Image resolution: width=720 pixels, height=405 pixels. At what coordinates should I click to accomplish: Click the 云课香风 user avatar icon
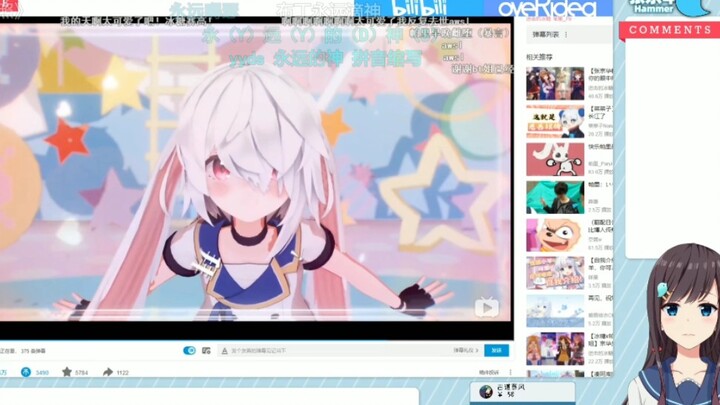[x=485, y=391]
